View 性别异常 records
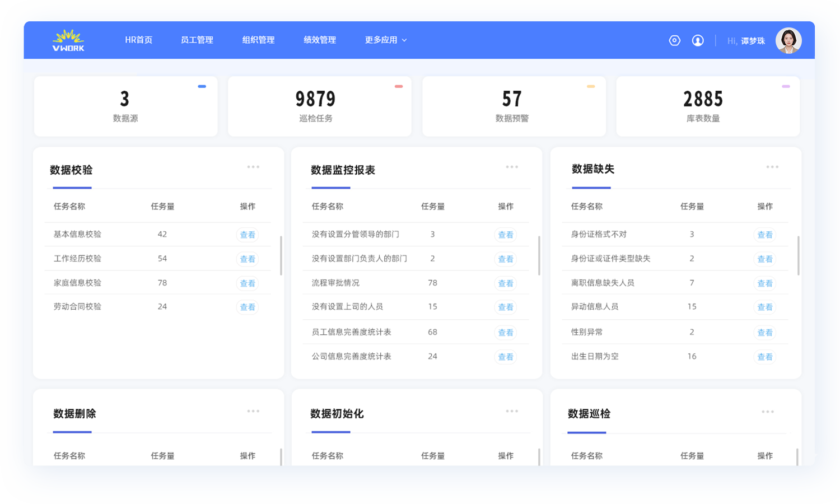The image size is (840, 504). (765, 333)
